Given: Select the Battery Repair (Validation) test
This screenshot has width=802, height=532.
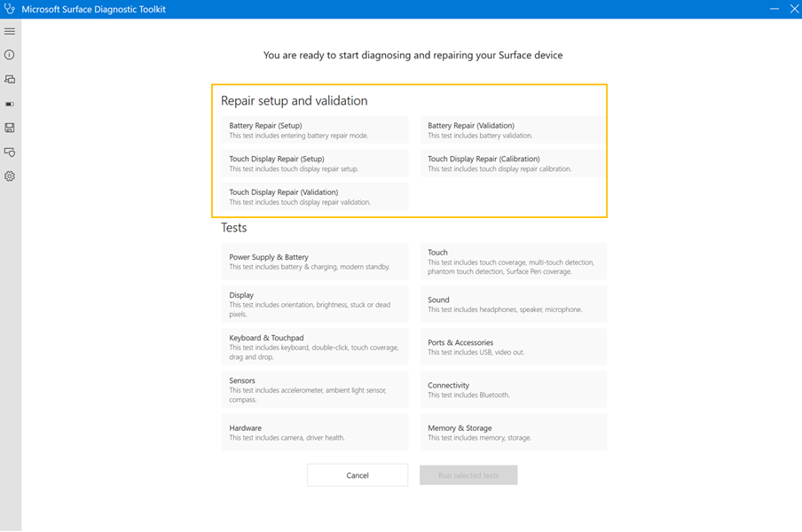Looking at the screenshot, I should (513, 129).
